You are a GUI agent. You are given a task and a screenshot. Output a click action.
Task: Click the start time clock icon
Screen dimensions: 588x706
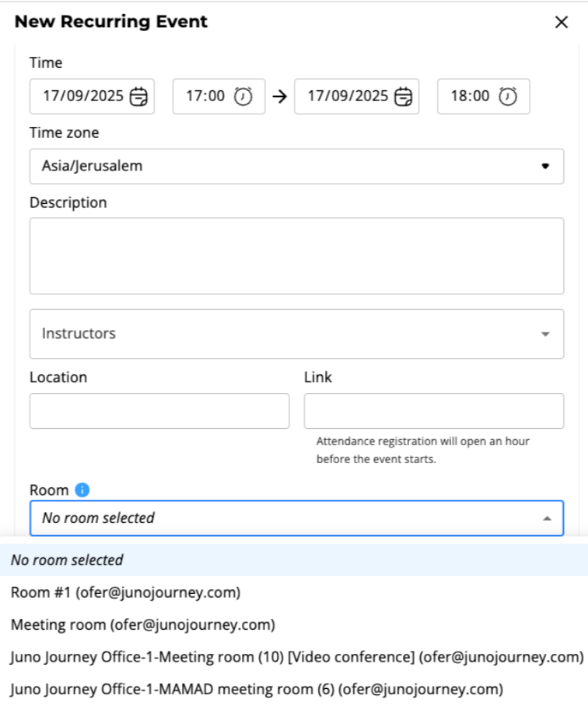tap(243, 97)
